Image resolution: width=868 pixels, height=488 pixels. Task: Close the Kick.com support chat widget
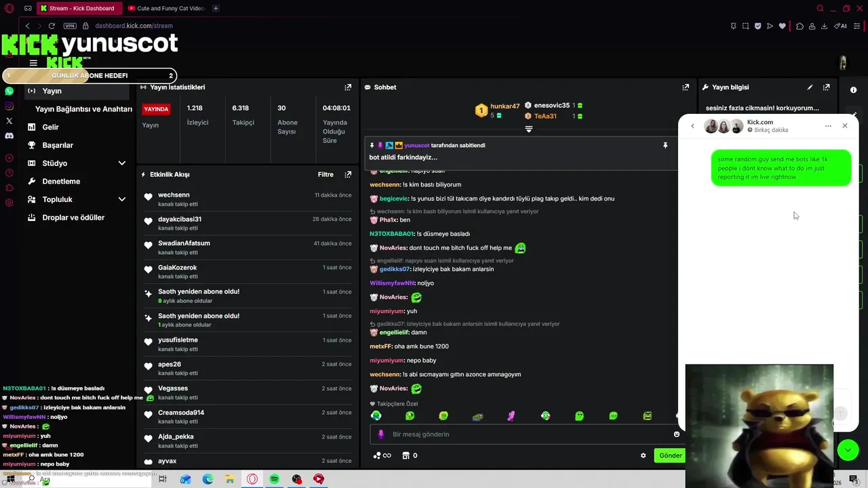pyautogui.click(x=845, y=126)
